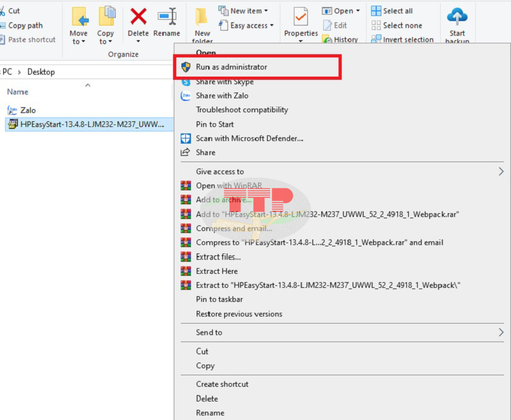
Task: Click the Microsoft Defender shield icon
Action: coord(186,139)
